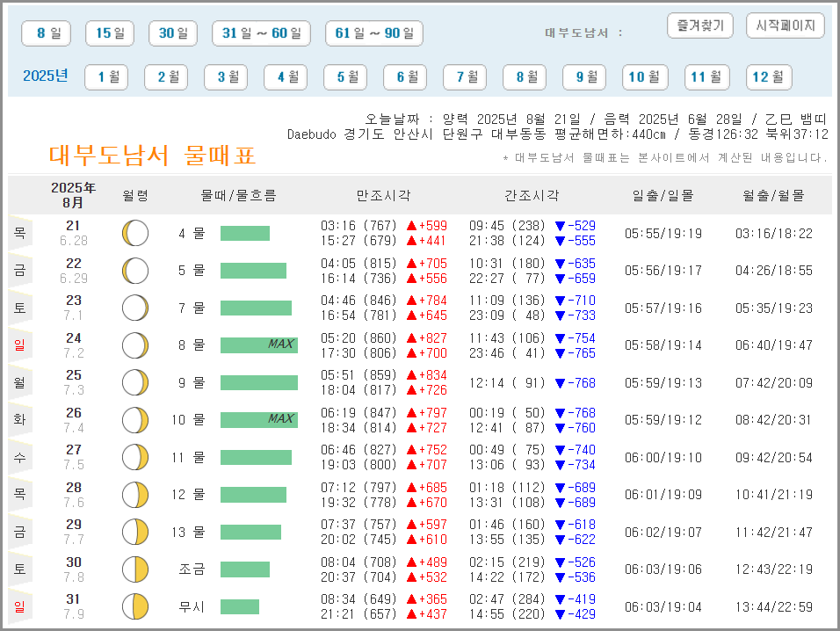Select the 8일 view option
Viewport: 840px width, 631px height.
point(45,33)
